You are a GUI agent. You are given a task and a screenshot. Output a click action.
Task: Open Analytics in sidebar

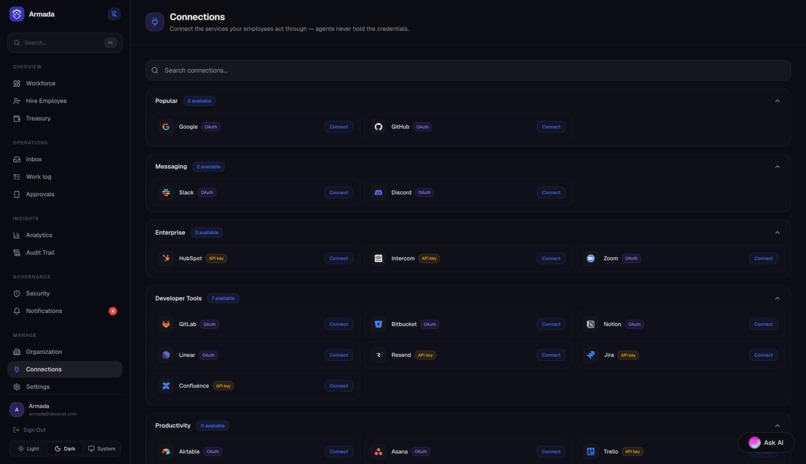pos(65,235)
